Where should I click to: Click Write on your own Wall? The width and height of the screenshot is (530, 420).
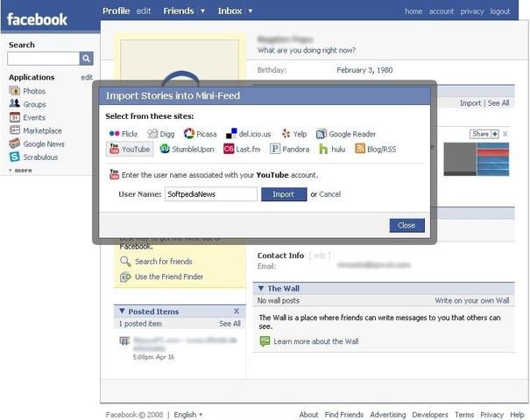(x=472, y=300)
